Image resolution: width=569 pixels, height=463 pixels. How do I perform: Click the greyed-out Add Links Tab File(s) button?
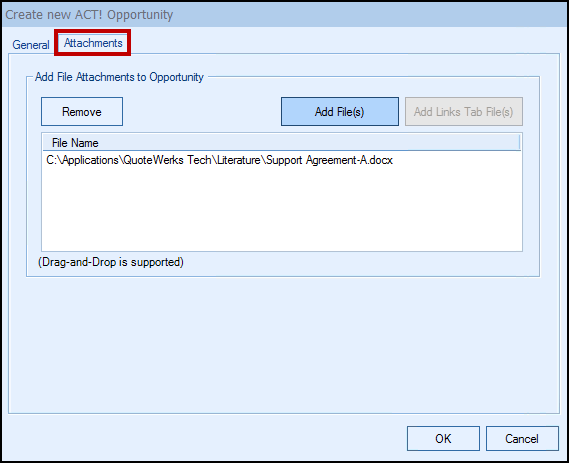[x=464, y=111]
